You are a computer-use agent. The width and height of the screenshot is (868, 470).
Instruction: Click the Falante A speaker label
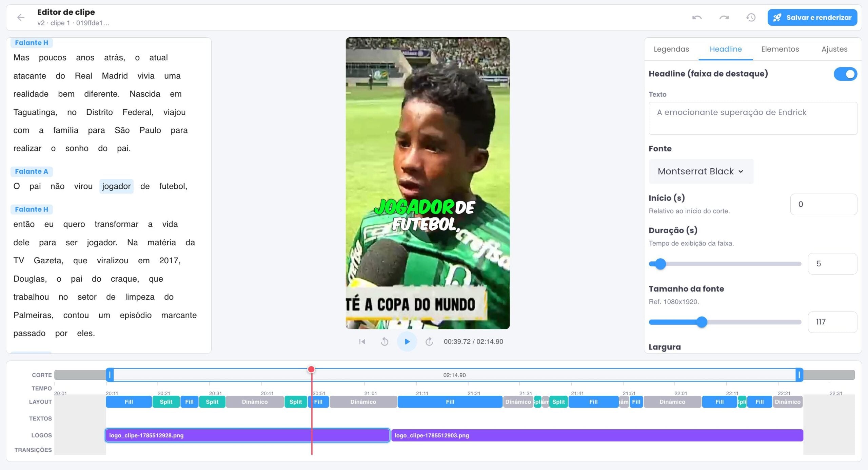(32, 171)
